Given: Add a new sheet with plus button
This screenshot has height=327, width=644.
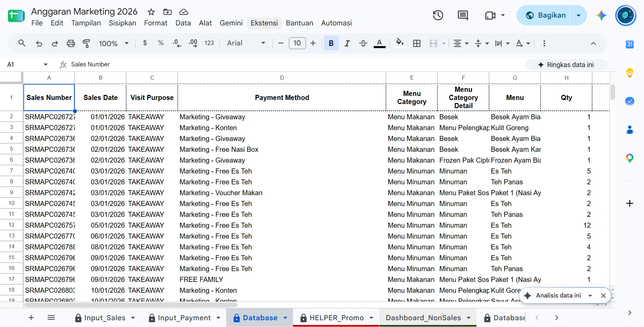Looking at the screenshot, I should coord(31,318).
